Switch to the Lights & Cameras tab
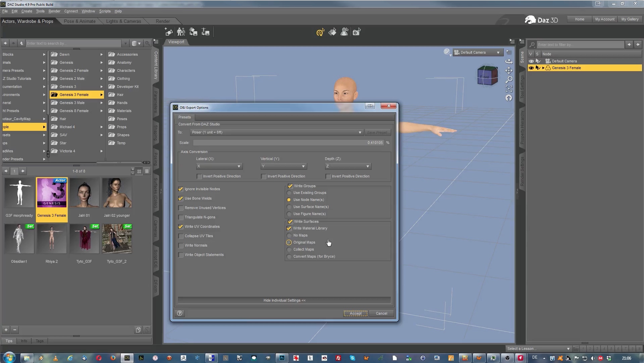The width and height of the screenshot is (644, 363). pos(123,21)
